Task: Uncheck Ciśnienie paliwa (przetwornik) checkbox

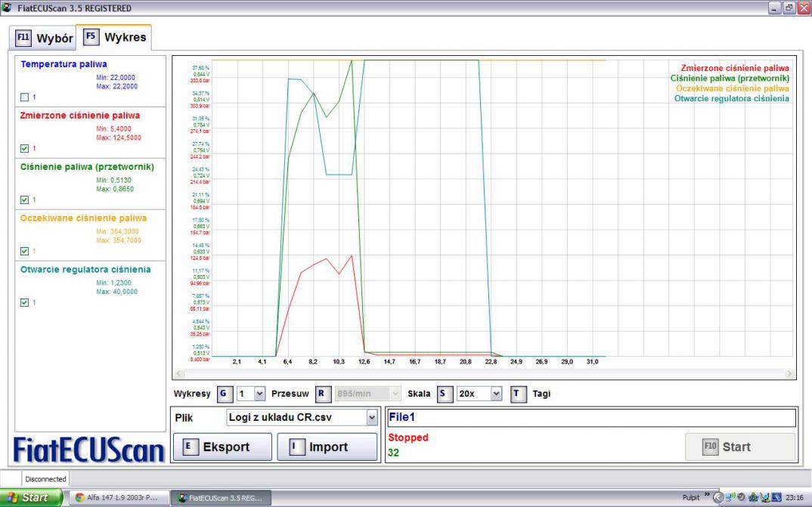Action: tap(24, 199)
